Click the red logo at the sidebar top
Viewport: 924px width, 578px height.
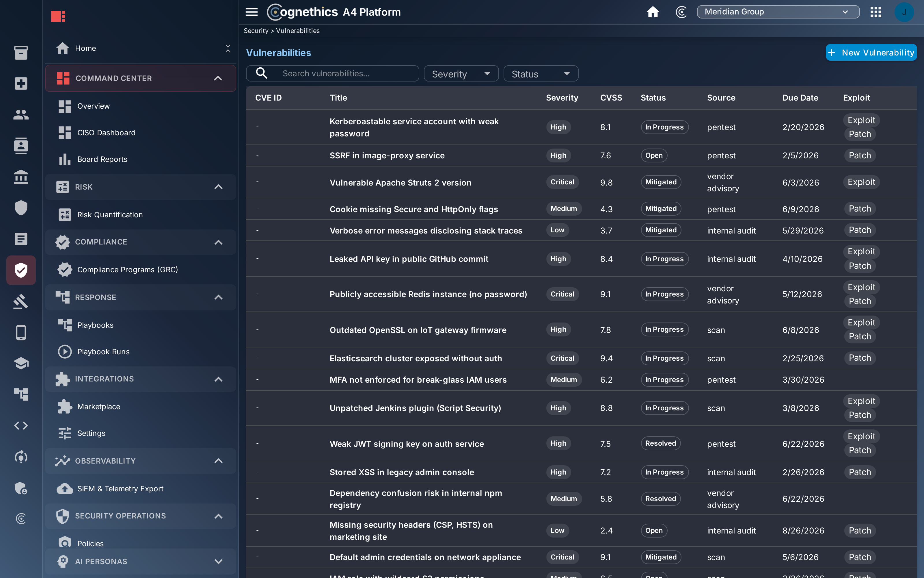(58, 16)
